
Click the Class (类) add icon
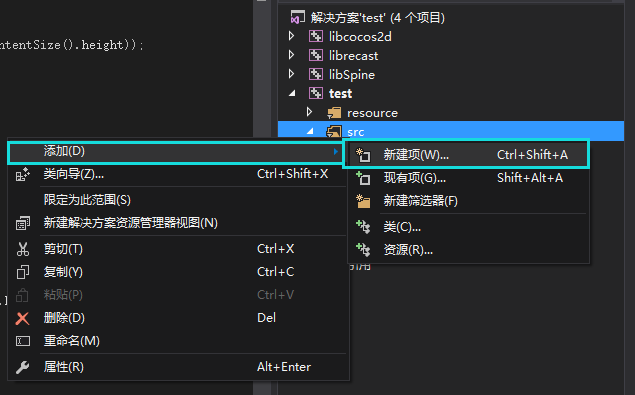point(363,227)
